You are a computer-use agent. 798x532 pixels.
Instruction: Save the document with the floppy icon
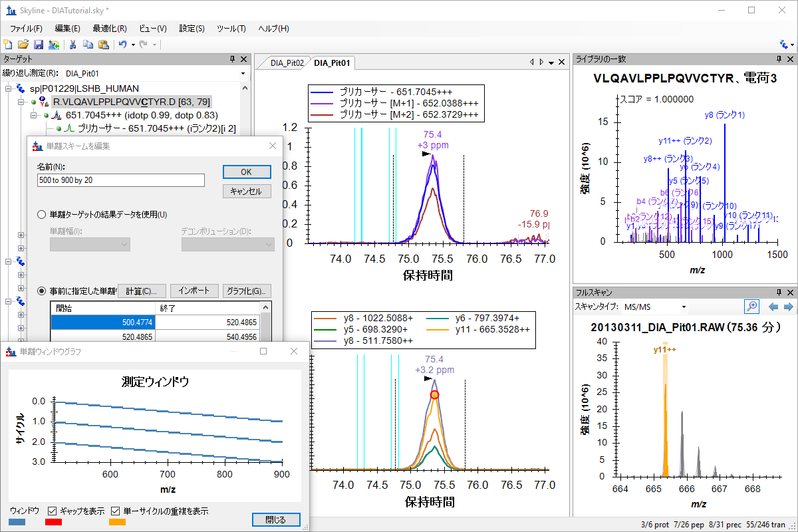click(x=39, y=45)
